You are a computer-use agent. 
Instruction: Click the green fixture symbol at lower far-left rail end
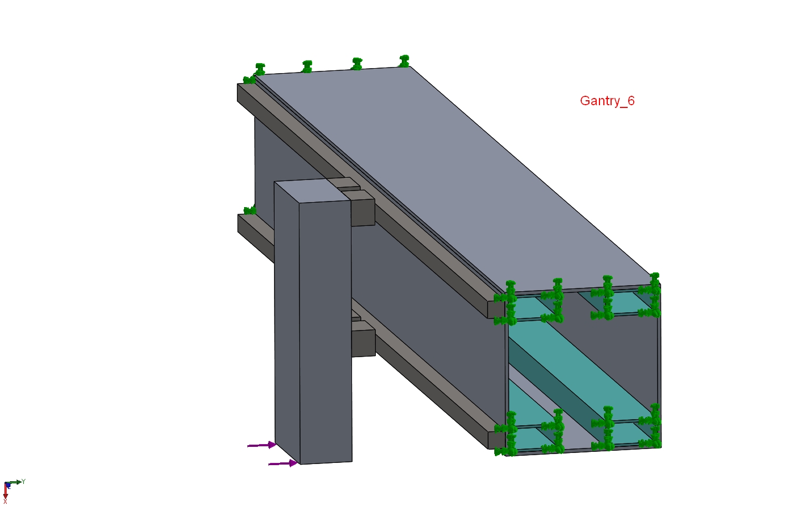point(250,210)
